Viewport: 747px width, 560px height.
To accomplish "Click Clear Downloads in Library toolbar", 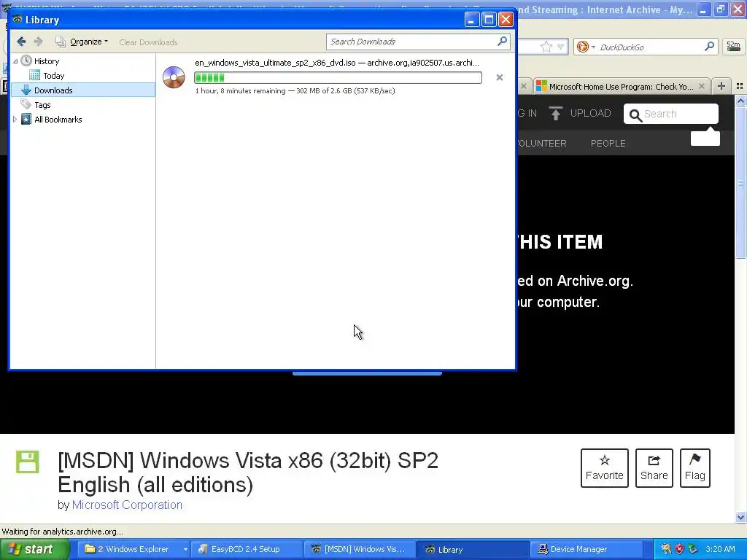I will (148, 42).
